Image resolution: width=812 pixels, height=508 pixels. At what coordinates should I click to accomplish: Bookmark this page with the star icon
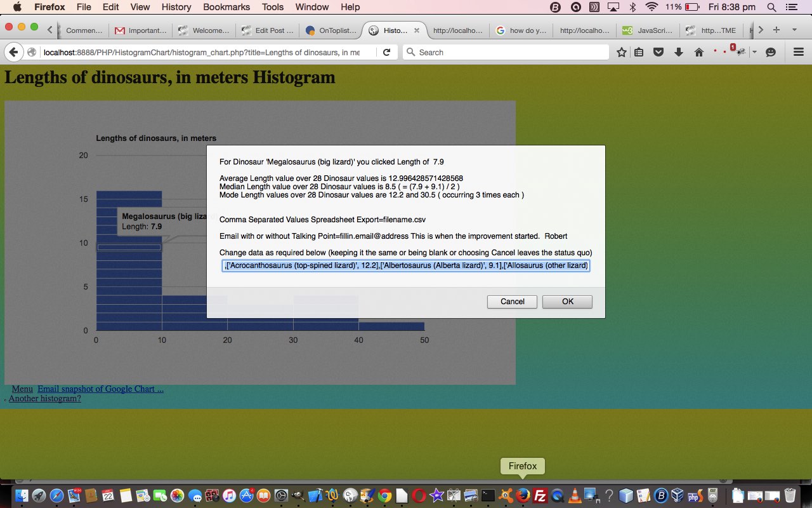click(621, 52)
